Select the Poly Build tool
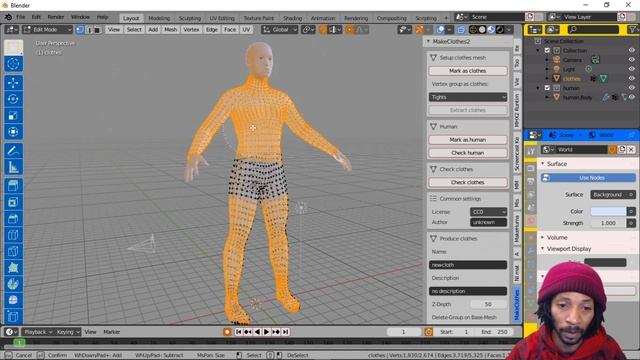The height and width of the screenshot is (360, 640). [13, 267]
